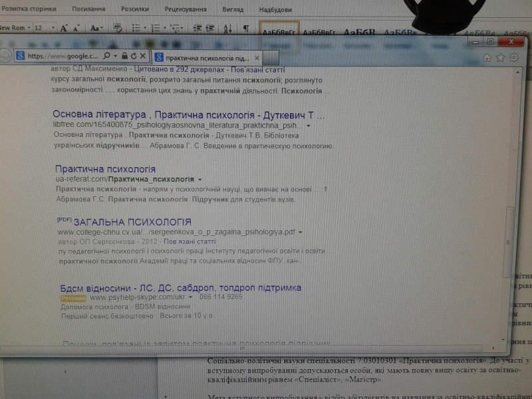The width and height of the screenshot is (532, 399).
Task: Expand dropdown arrow next to ua-referat.com URL
Action: pyautogui.click(x=200, y=180)
